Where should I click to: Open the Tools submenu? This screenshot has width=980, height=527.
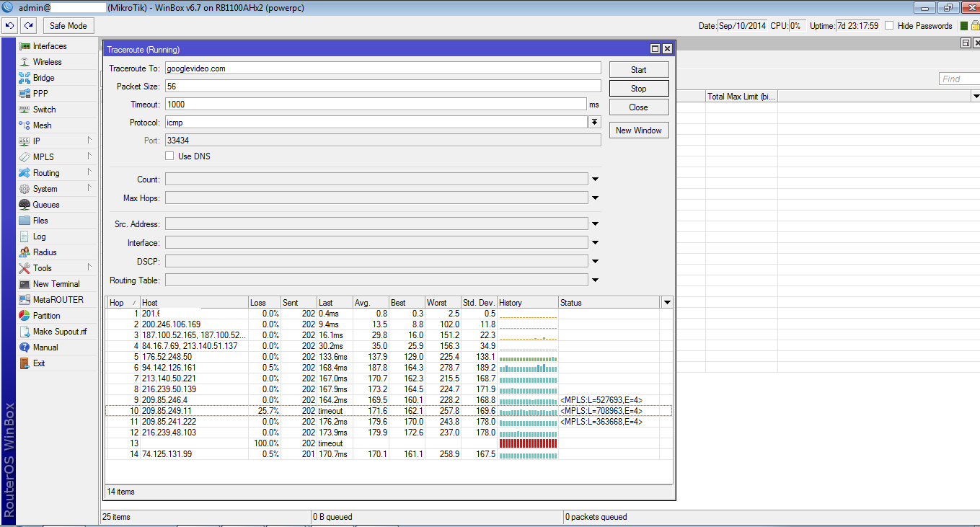[x=43, y=268]
